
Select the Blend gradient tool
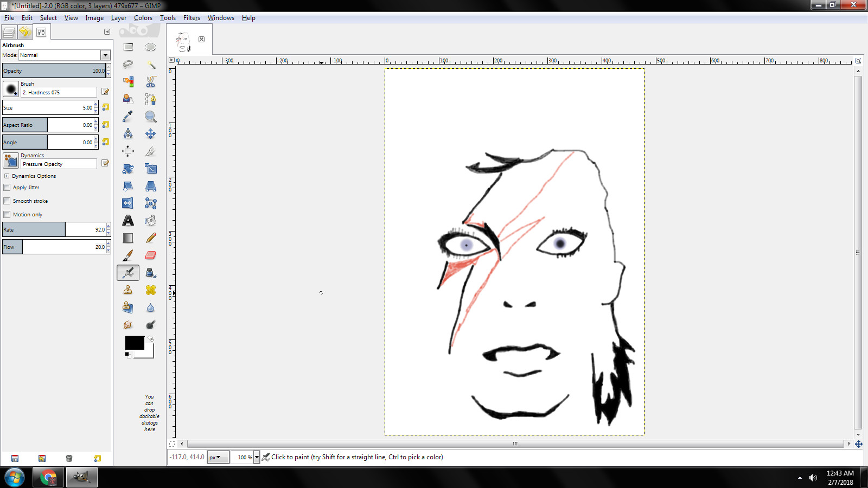coord(128,238)
